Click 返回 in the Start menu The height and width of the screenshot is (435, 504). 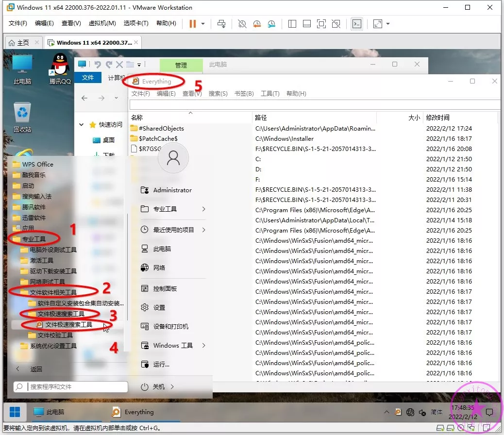pyautogui.click(x=36, y=369)
